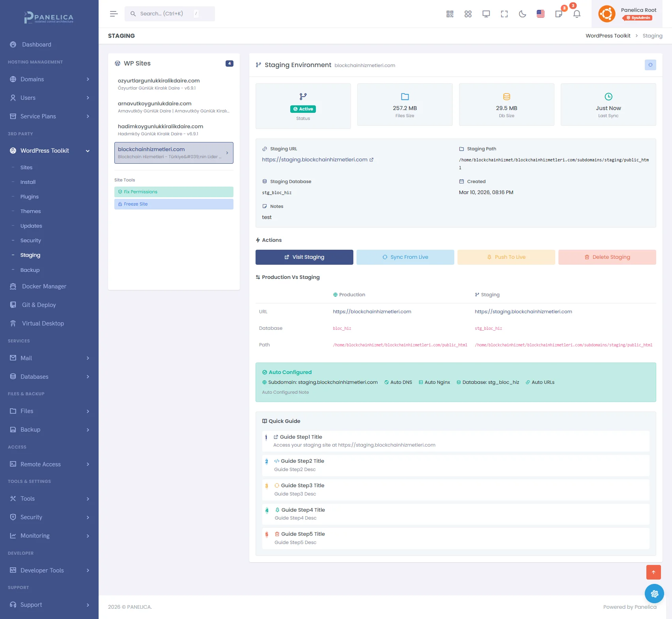Open the notifications bell icon
The height and width of the screenshot is (619, 672).
[x=577, y=14]
